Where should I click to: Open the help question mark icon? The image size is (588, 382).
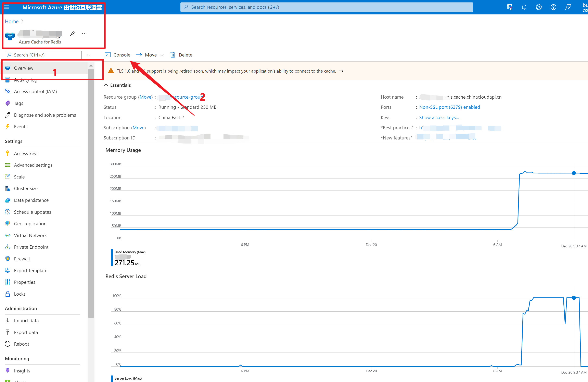coord(553,7)
